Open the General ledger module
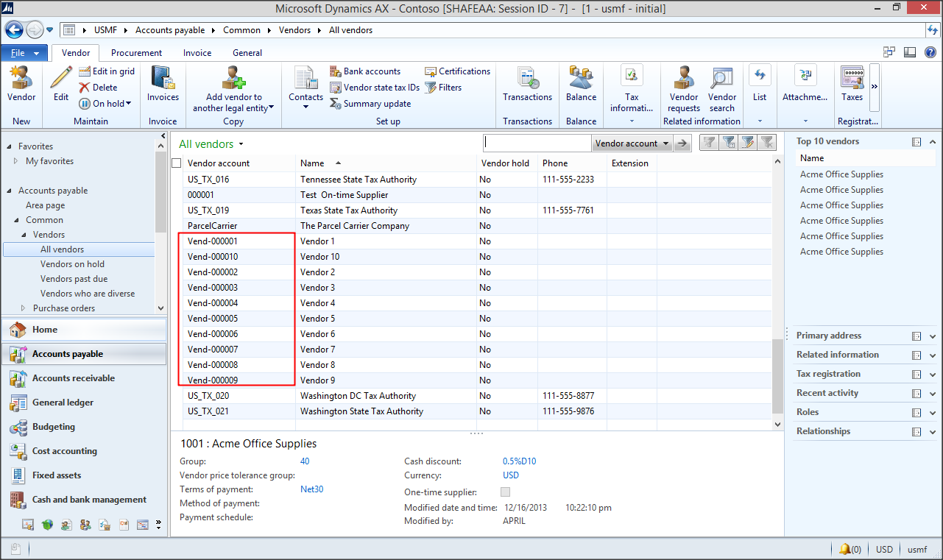This screenshot has height=560, width=943. [x=85, y=403]
